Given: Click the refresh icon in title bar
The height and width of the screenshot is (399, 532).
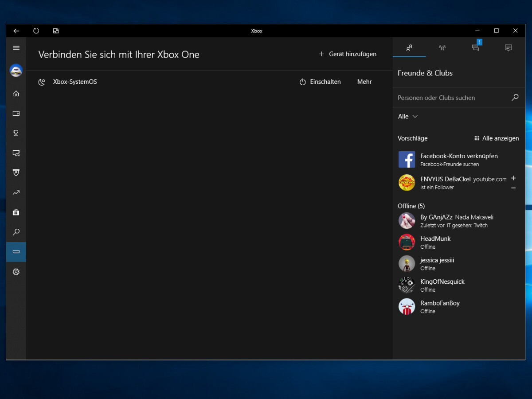Looking at the screenshot, I should [x=36, y=31].
